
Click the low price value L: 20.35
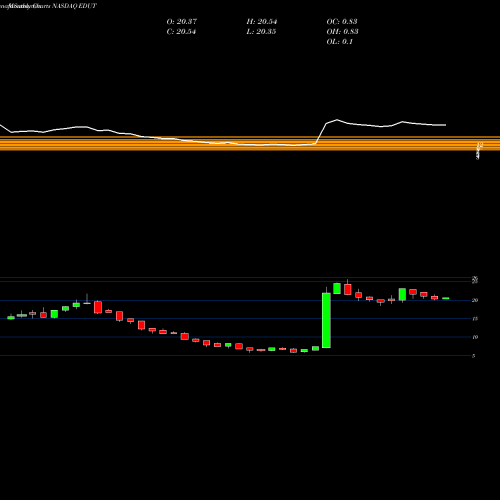(261, 32)
